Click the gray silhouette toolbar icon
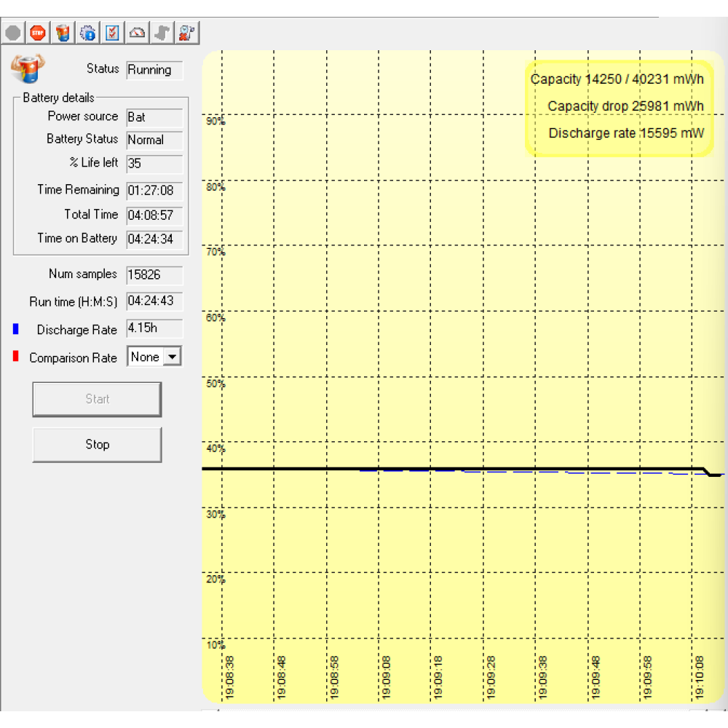Image resolution: width=728 pixels, height=728 pixels. [x=162, y=33]
